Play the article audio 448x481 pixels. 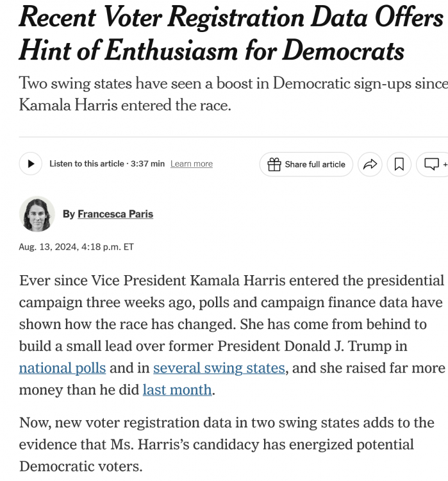click(x=31, y=164)
